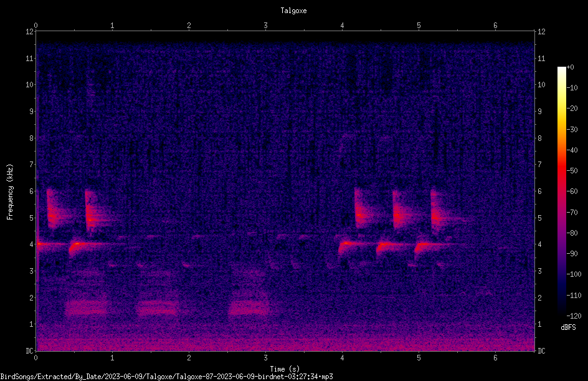Click the spectrogram title "Talgoxe"
The height and width of the screenshot is (381, 588).
[293, 11]
